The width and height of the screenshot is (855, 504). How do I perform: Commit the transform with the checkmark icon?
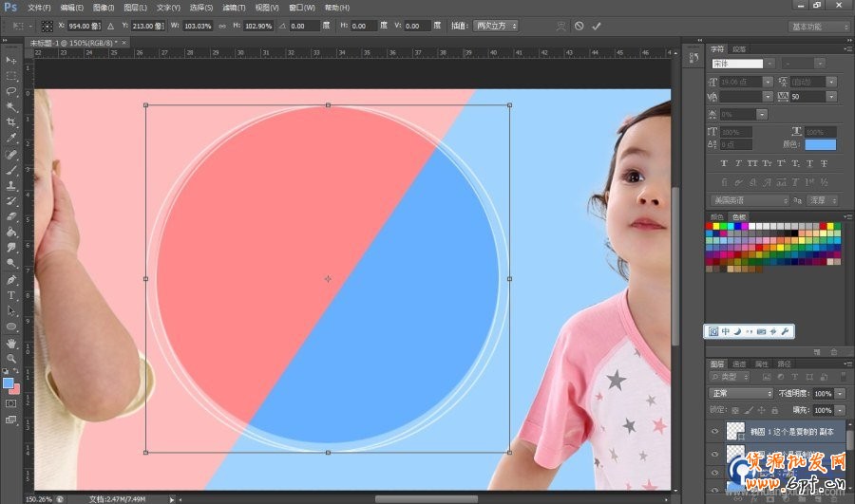[597, 26]
